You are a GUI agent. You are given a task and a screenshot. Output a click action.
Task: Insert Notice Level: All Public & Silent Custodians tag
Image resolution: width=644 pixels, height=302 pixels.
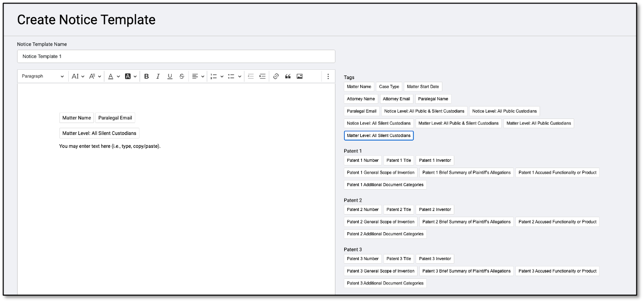424,111
